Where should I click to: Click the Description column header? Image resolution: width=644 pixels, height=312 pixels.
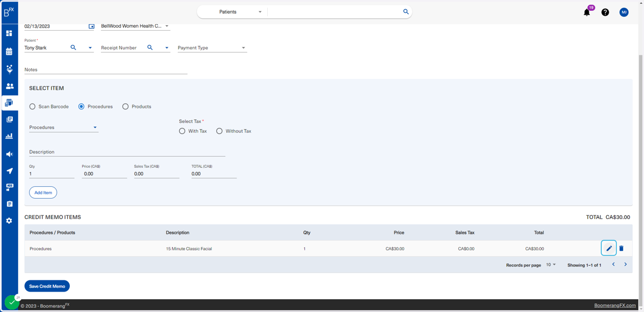click(x=178, y=233)
